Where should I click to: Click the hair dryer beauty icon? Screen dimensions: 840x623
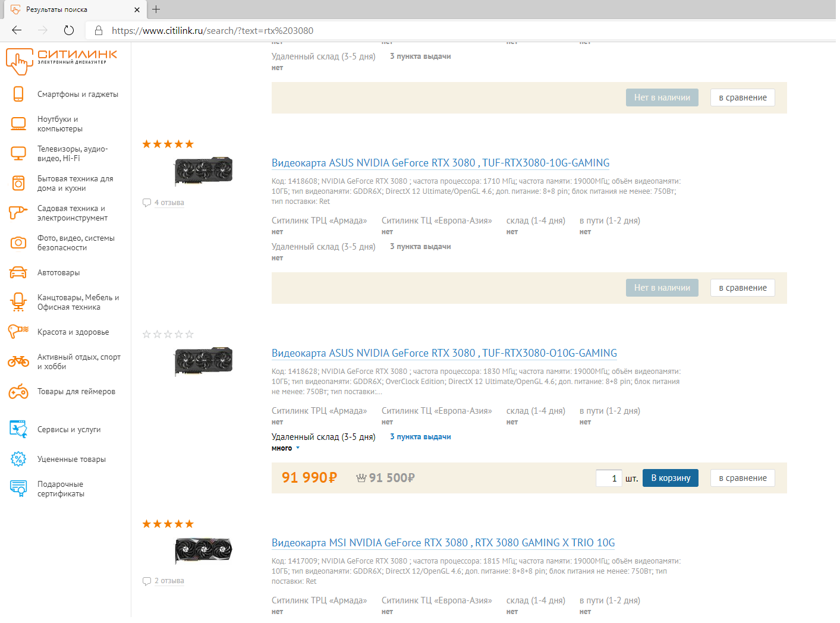click(18, 332)
